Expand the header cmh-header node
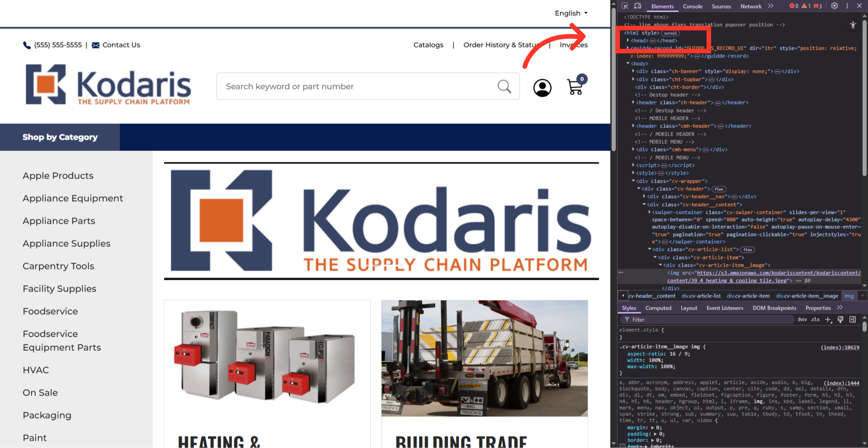This screenshot has width=868, height=448. point(633,126)
